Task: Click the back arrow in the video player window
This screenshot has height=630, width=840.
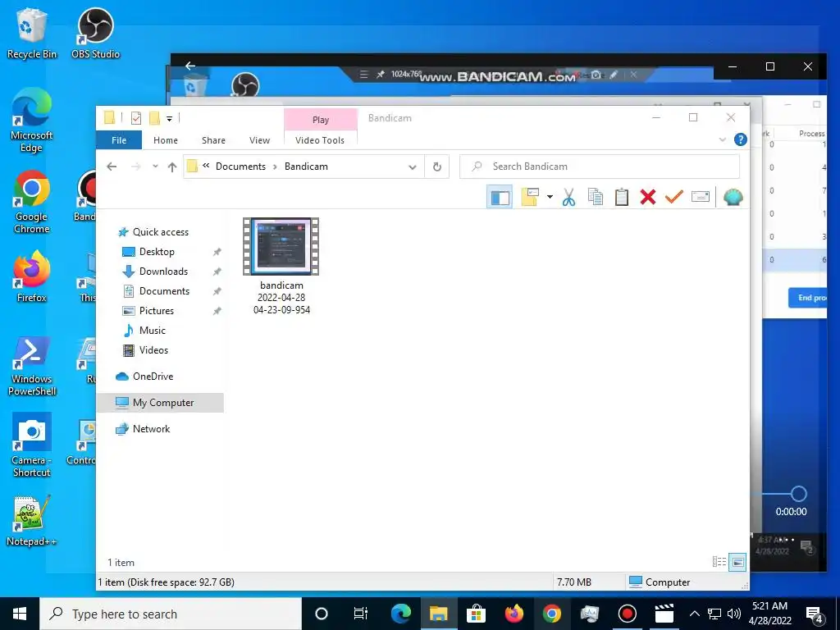Action: [190, 66]
